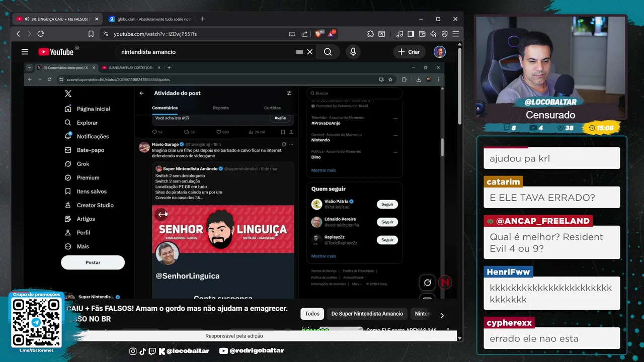Open post activity filter settings icon
Image resolution: width=644 pixels, height=362 pixels.
[289, 93]
